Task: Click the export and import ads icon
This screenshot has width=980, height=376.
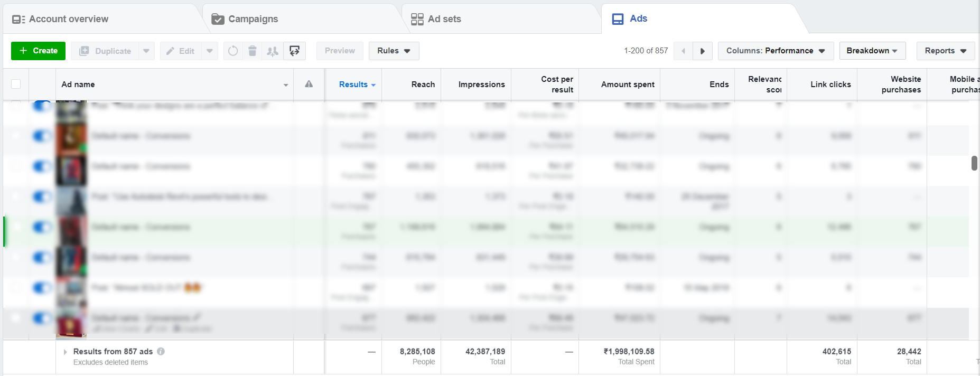Action: point(295,51)
